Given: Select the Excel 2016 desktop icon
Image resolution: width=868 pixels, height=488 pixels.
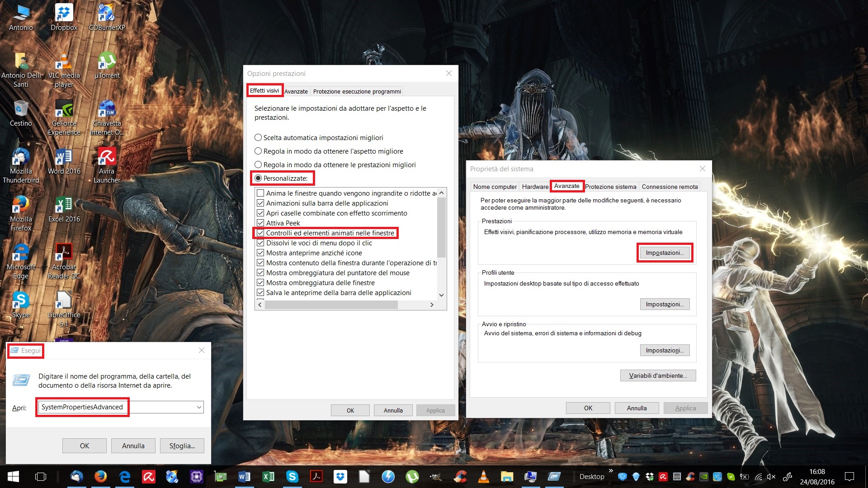Looking at the screenshot, I should tap(64, 209).
